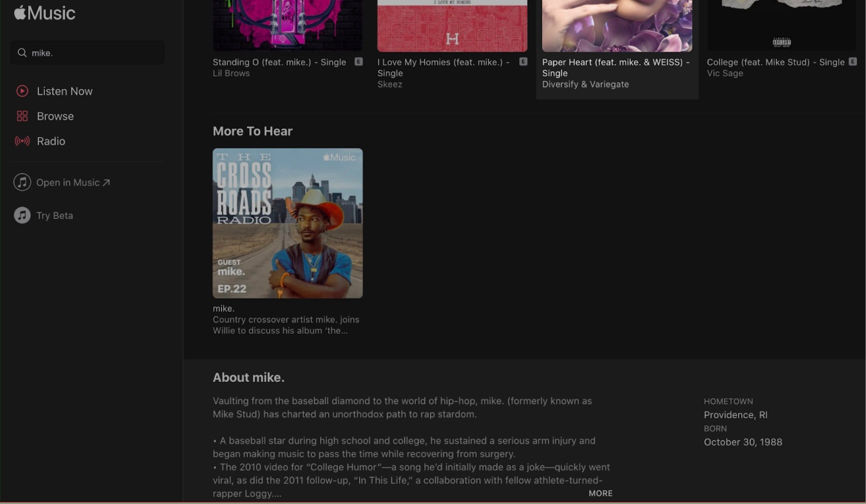The width and height of the screenshot is (866, 504).
Task: Click the Listen Now play icon
Action: pos(22,91)
